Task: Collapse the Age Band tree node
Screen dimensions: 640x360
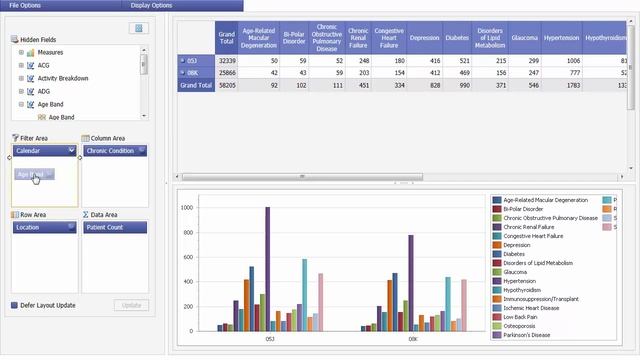Action: pos(21,104)
